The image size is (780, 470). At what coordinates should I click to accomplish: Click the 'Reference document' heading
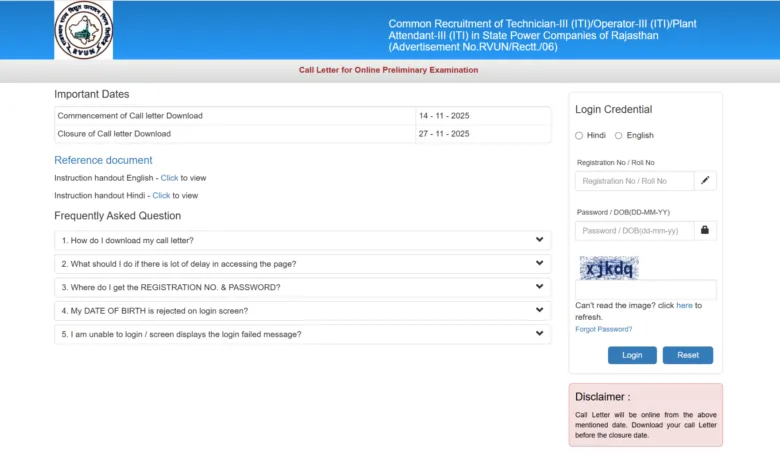[103, 160]
